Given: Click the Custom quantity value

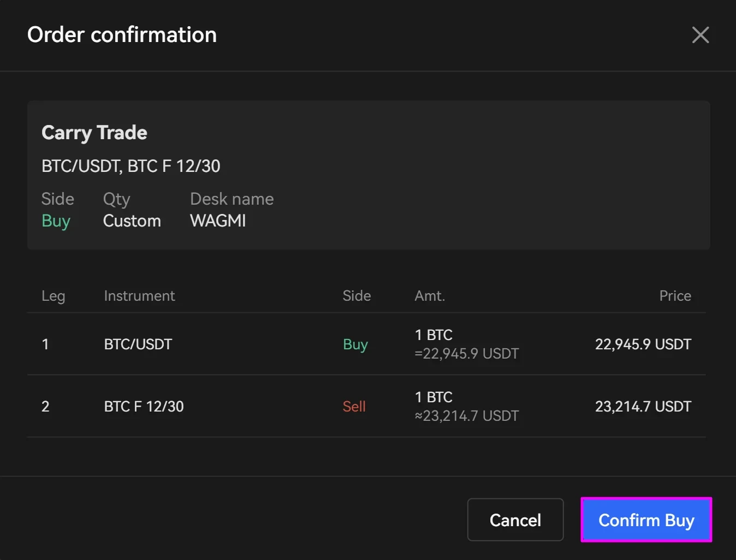Looking at the screenshot, I should [132, 221].
